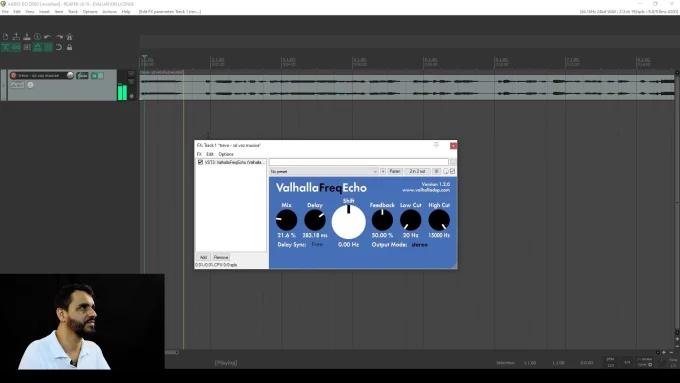Open the Edit menu in the main menu bar
Screen dimensions: 680x383
[x=17, y=12]
